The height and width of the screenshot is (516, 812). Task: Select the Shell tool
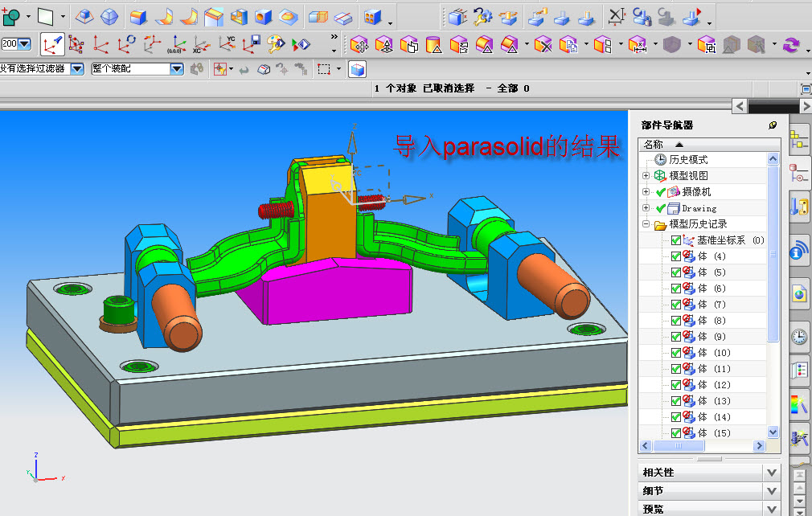point(239,17)
